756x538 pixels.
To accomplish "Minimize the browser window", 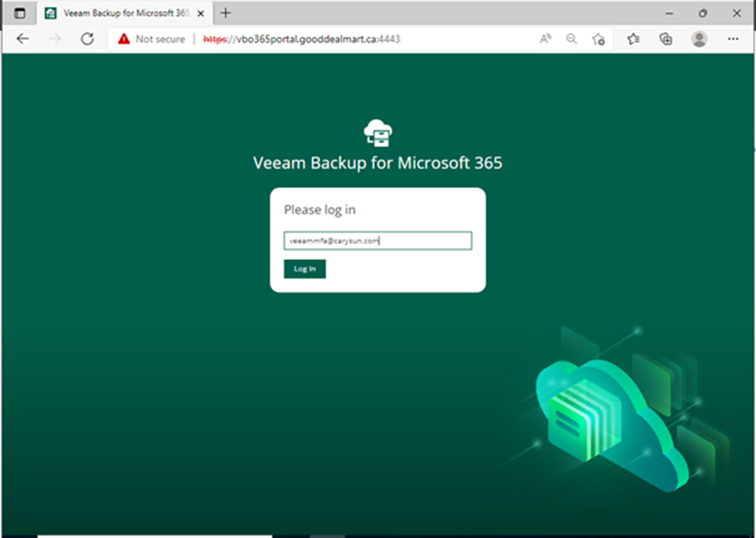I will pyautogui.click(x=669, y=13).
